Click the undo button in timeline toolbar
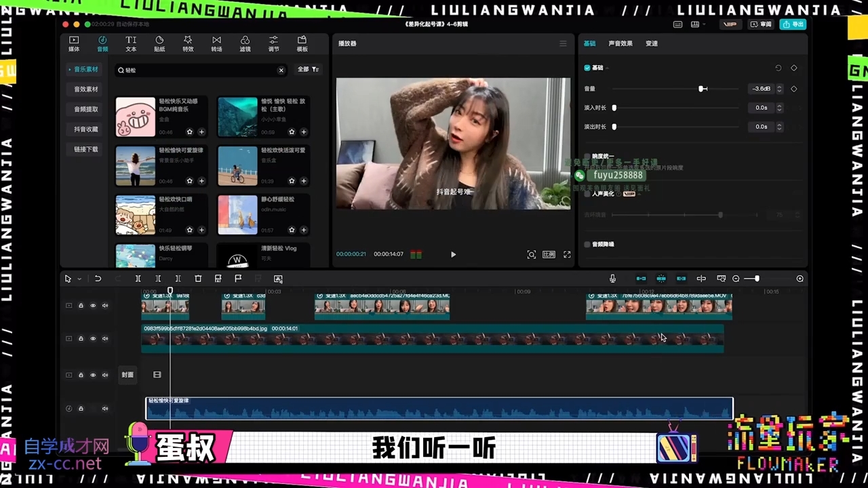Viewport: 868px width, 488px height. (x=98, y=279)
